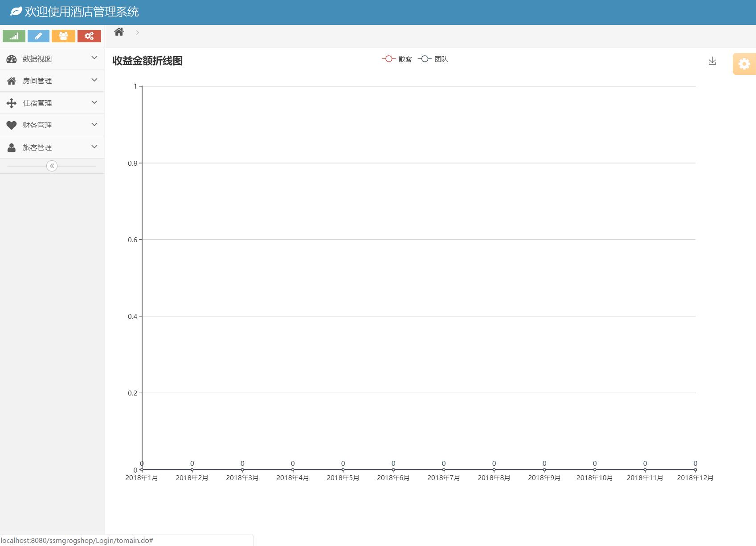The image size is (756, 546).
Task: Open the 财务管理 menu item
Action: pyautogui.click(x=52, y=125)
